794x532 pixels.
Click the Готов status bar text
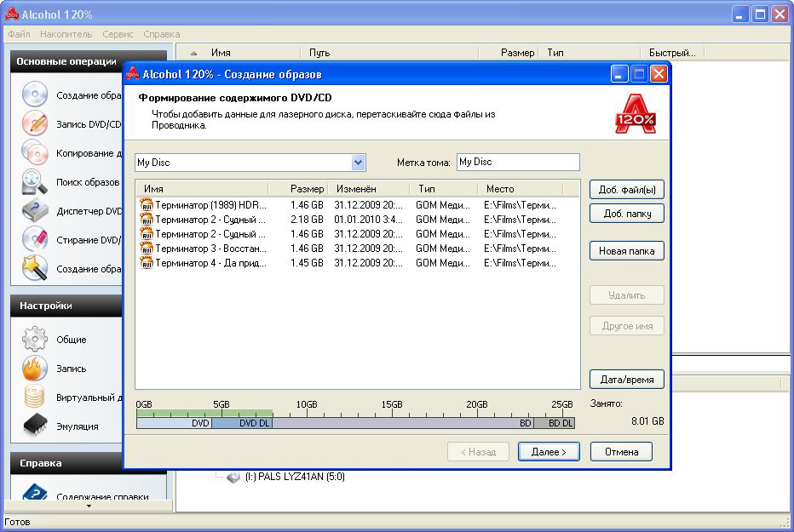point(17,522)
